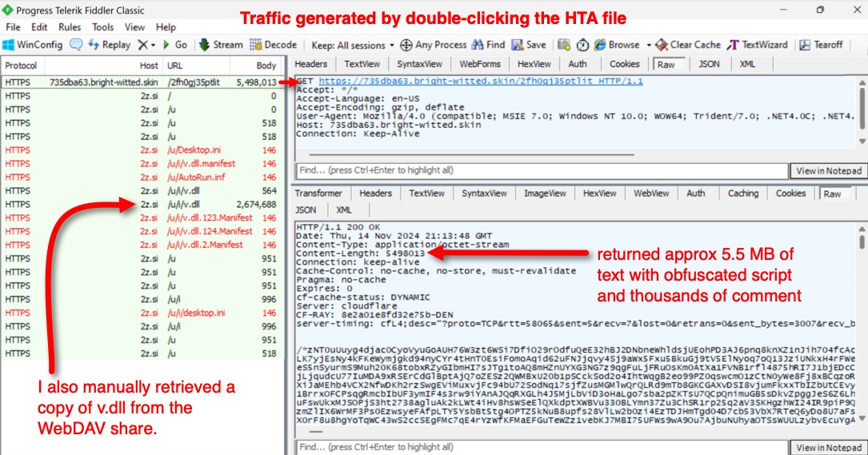Open the response Transformer tab

coord(318,194)
